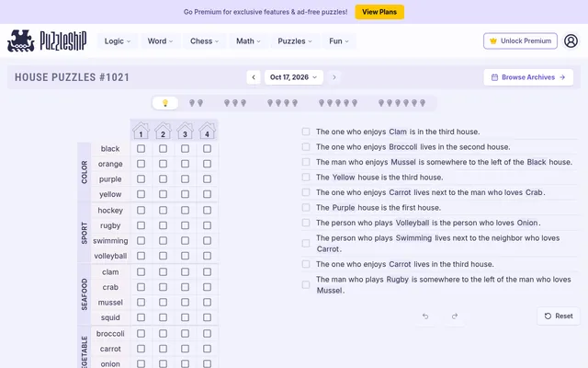Image resolution: width=588 pixels, height=368 pixels.
Task: Check the clam row house 3 box
Action: [185, 272]
